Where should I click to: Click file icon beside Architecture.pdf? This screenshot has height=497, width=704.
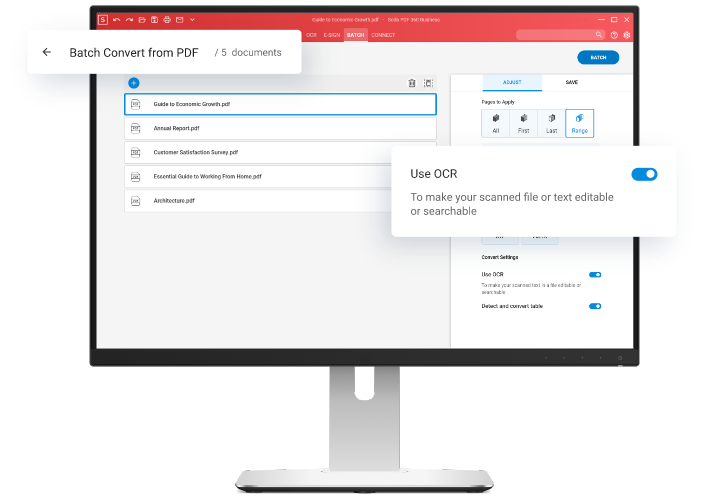(136, 201)
